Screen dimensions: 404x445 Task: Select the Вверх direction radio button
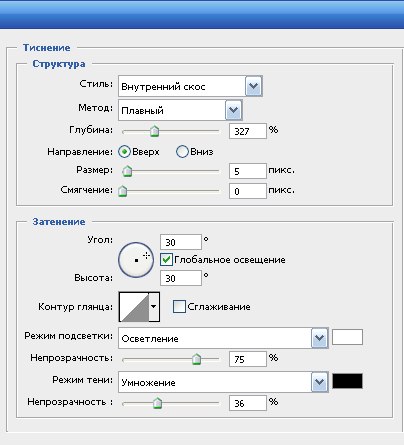click(124, 152)
